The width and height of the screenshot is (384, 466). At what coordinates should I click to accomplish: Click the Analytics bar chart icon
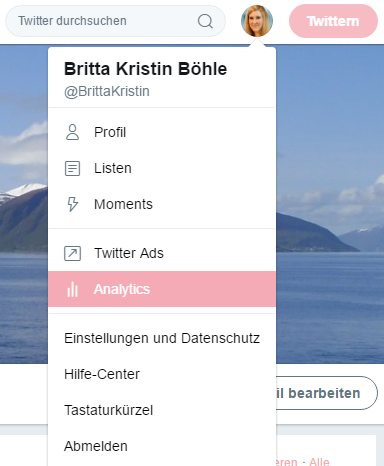tap(72, 289)
